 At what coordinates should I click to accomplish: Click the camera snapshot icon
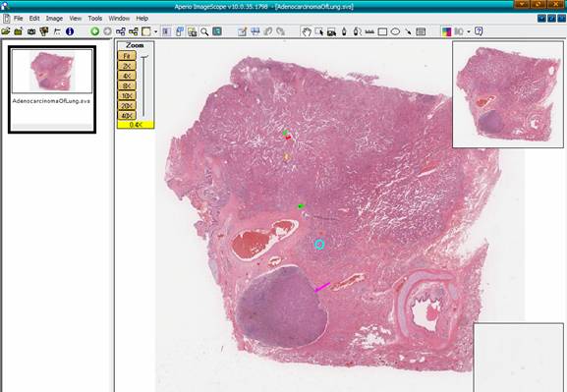31,31
